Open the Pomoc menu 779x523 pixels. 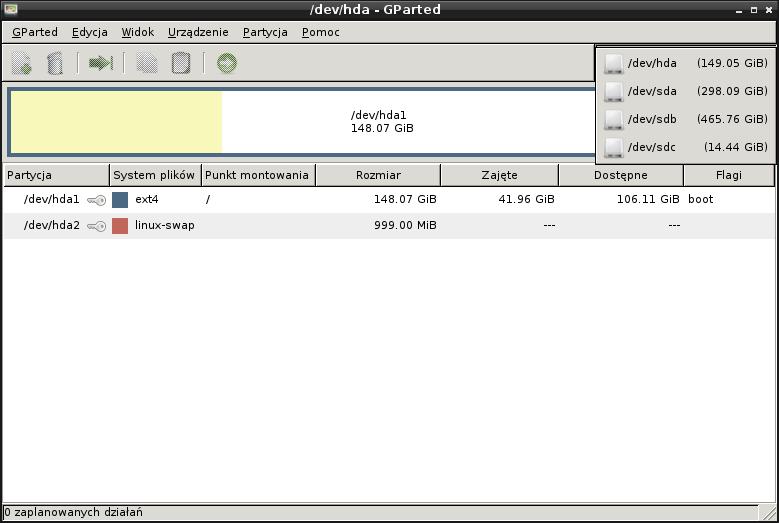320,32
